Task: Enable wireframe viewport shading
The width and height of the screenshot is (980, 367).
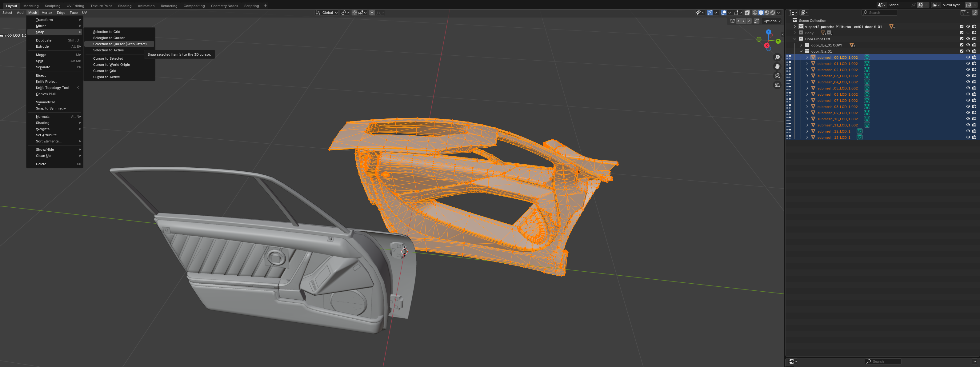Action: tap(755, 13)
